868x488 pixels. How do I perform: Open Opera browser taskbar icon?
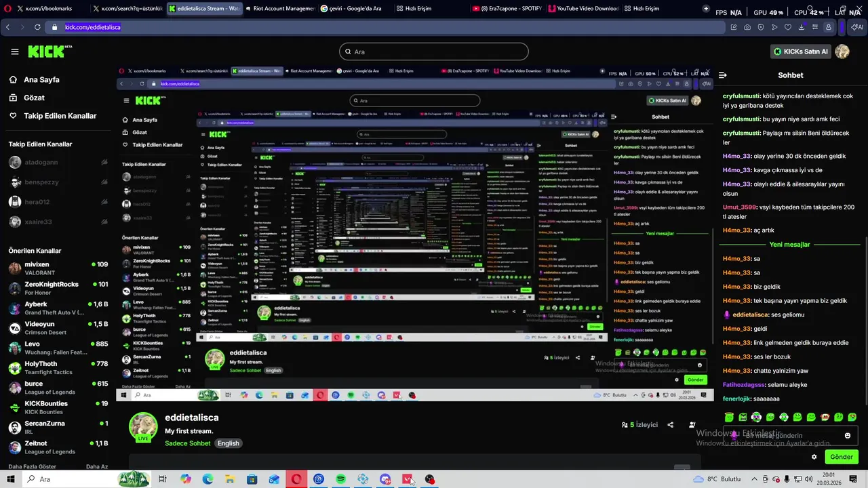pyautogui.click(x=297, y=479)
